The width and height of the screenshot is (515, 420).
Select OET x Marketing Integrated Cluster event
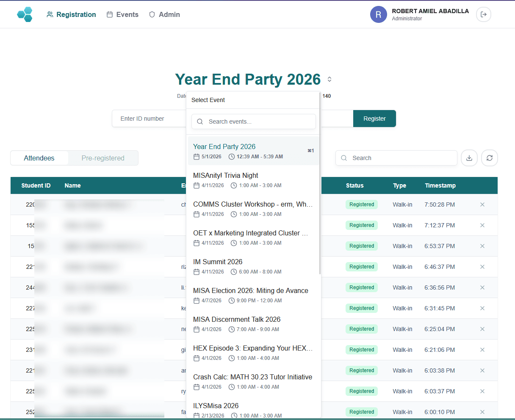click(253, 238)
